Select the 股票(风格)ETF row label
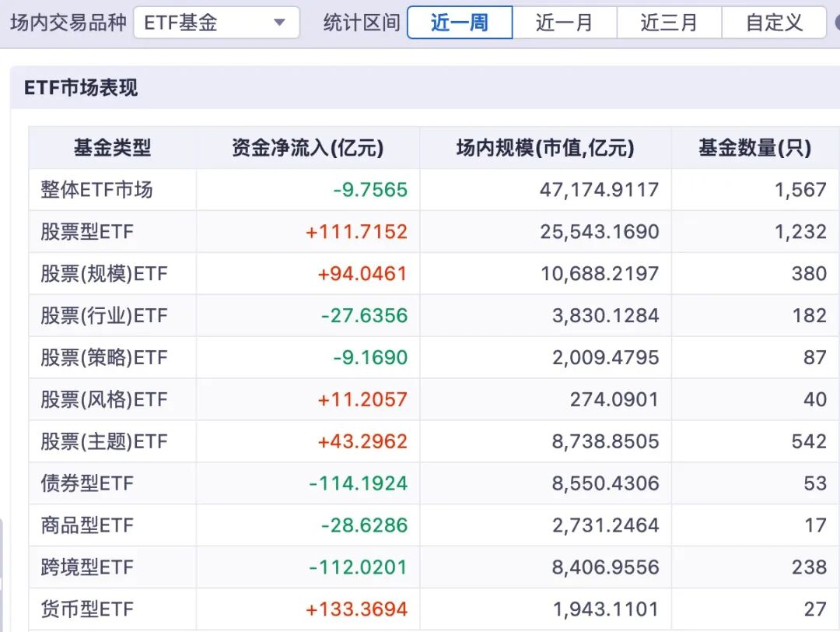The image size is (840, 632). pyautogui.click(x=104, y=399)
